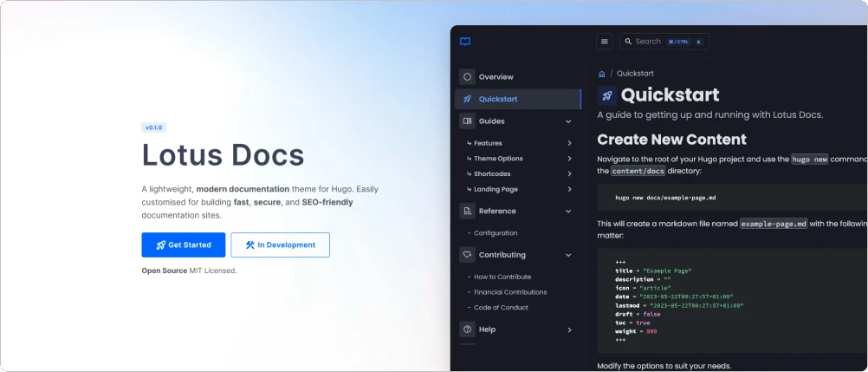Screen dimensions: 868x372
Task: Open the search field in docs header
Action: tap(664, 42)
